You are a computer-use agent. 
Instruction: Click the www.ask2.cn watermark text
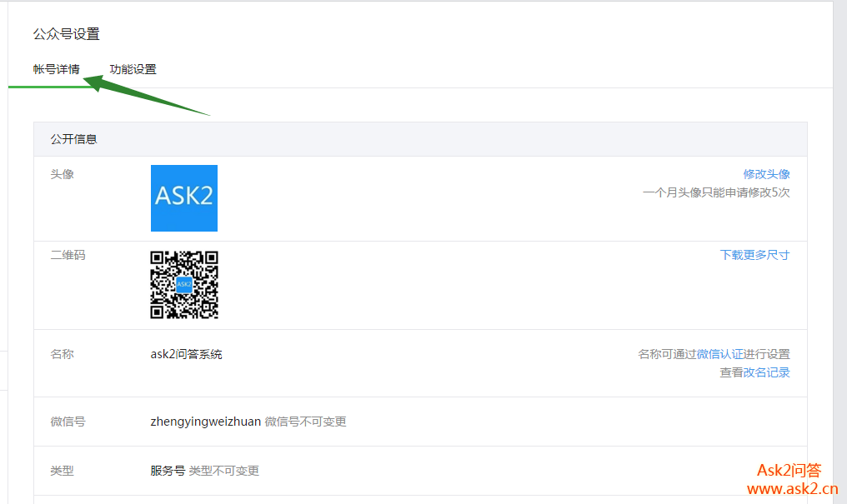[792, 489]
